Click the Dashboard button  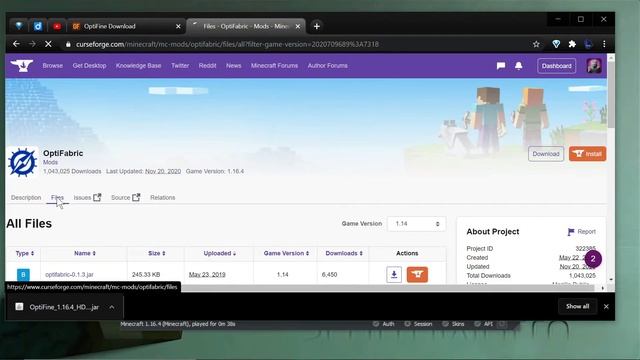[x=556, y=66]
